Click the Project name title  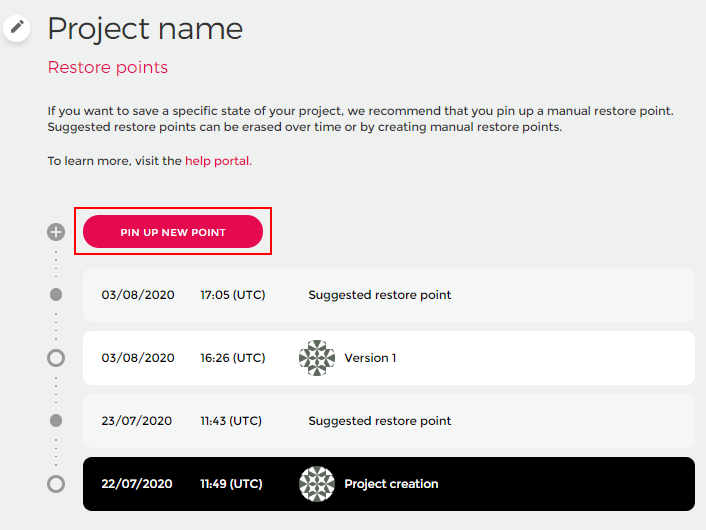pos(145,28)
